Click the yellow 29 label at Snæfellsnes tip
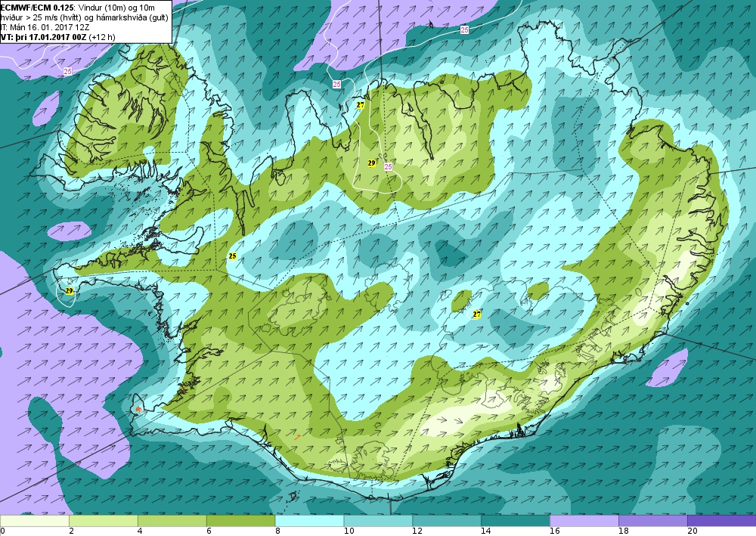Screen dimensions: 756x536 point(69,291)
